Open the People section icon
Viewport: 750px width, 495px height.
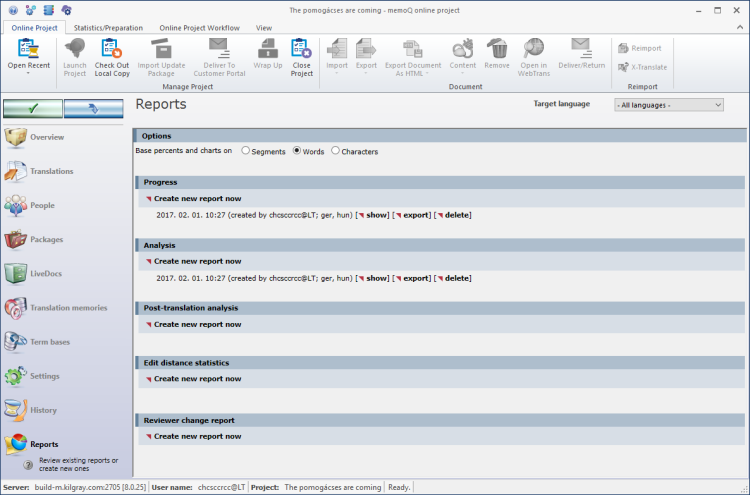pos(17,206)
